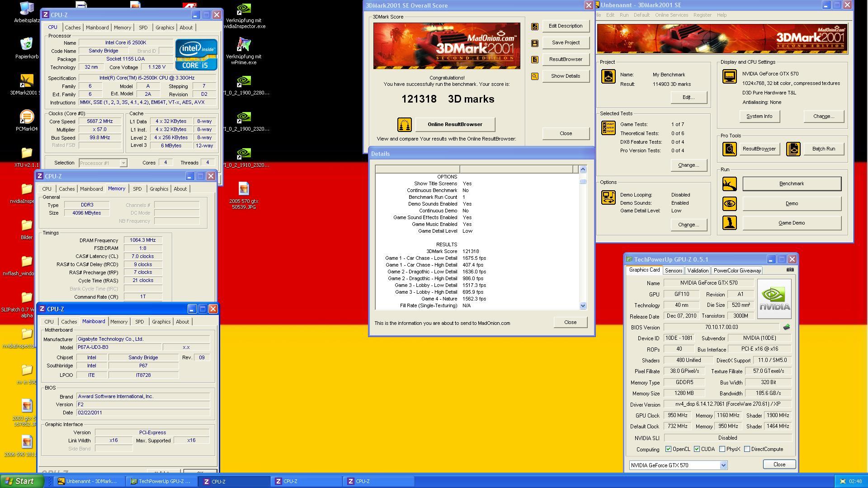Click the Game Demo joystick icon

tap(729, 223)
